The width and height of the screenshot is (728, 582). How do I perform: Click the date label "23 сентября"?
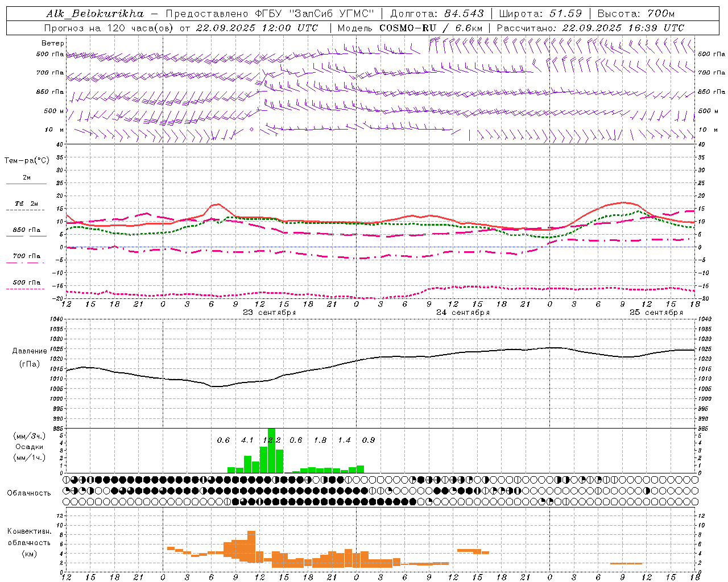270,313
